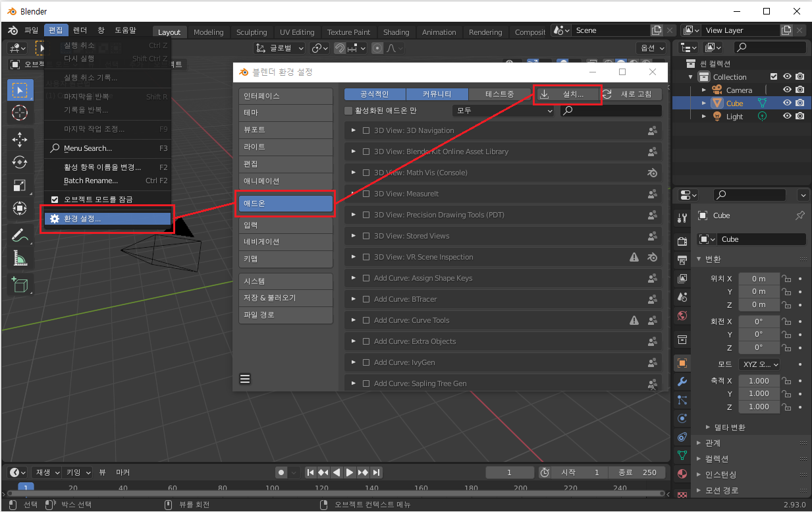812x512 pixels.
Task: Toggle Collection exclude checkbox in outliner
Action: pos(774,77)
